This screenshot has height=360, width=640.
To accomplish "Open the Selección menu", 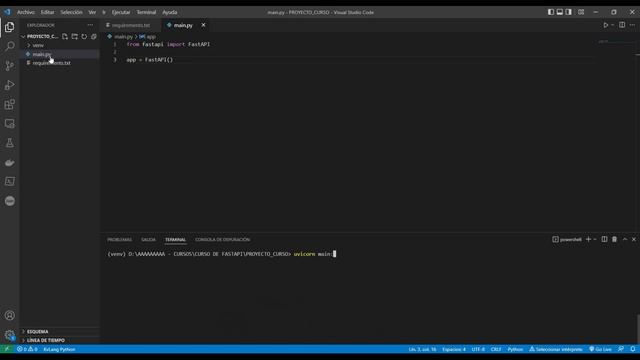I will [71, 12].
